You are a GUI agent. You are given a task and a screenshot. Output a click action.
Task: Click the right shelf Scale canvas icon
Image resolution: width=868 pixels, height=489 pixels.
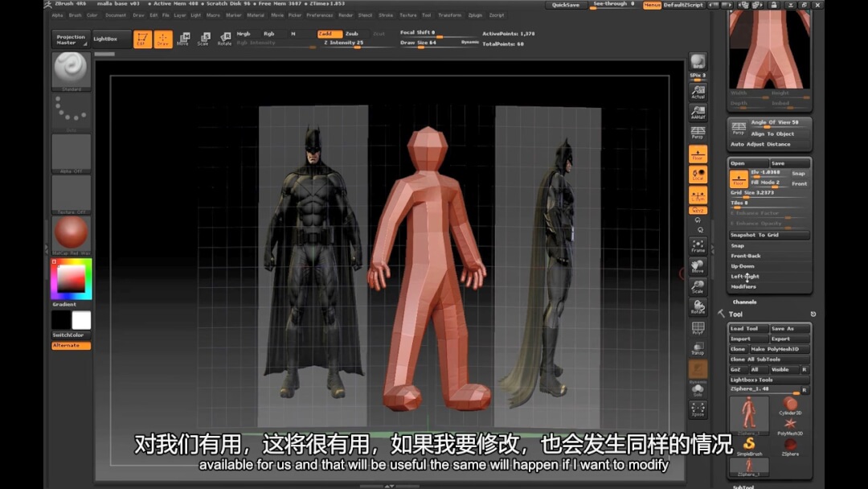click(698, 287)
